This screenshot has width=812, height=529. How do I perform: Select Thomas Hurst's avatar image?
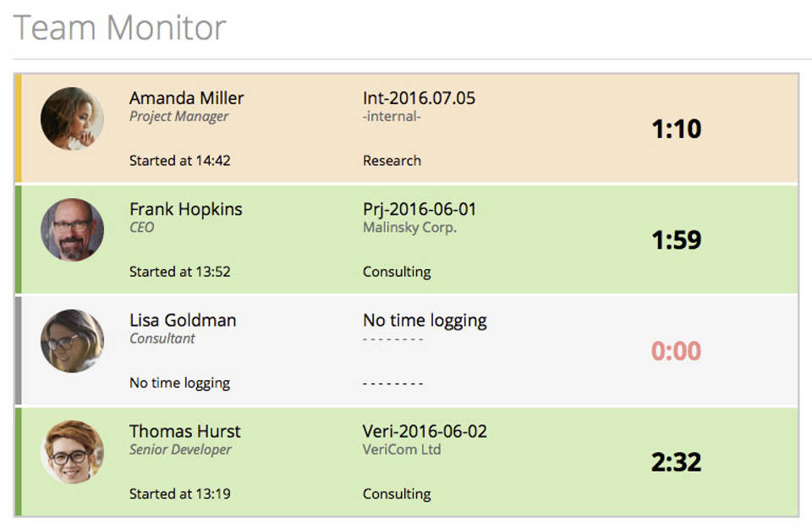[x=72, y=452]
